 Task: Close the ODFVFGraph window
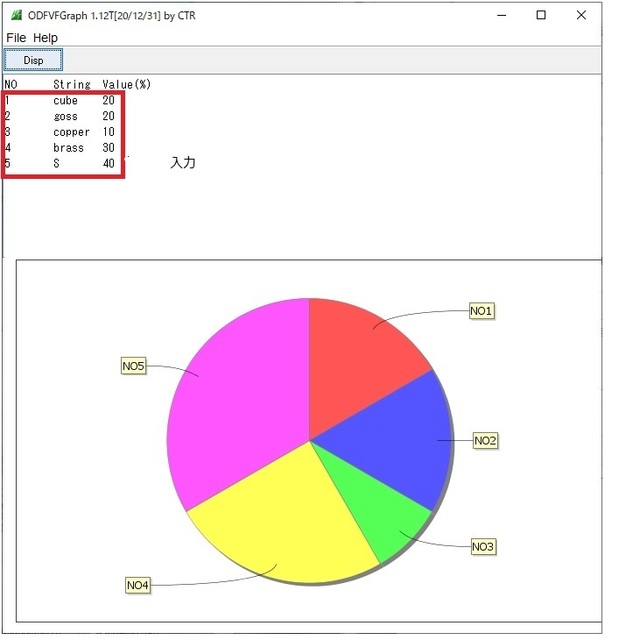click(581, 16)
